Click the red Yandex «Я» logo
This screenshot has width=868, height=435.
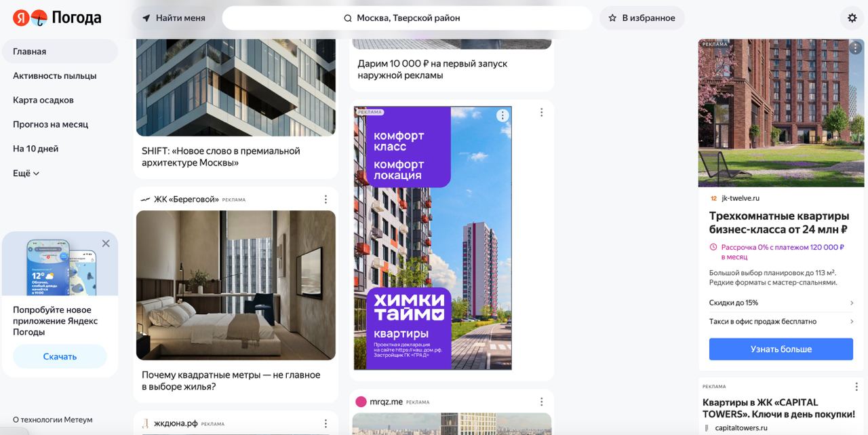[21, 18]
